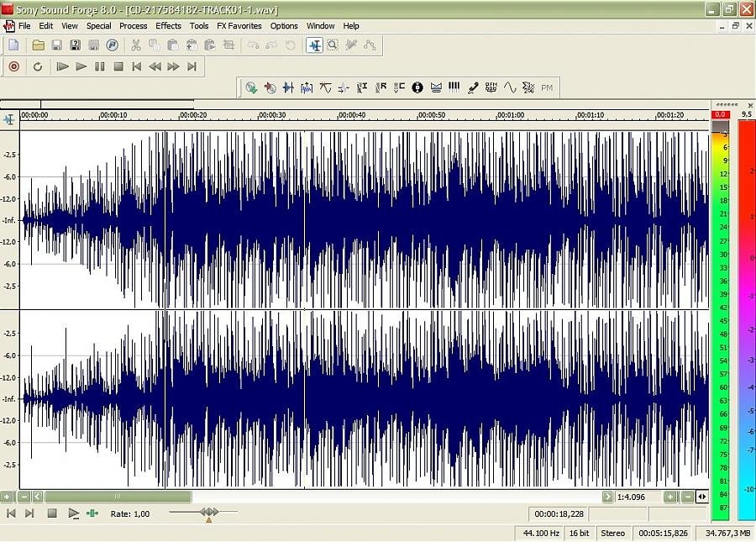Click the piano keyboard icon

[454, 87]
